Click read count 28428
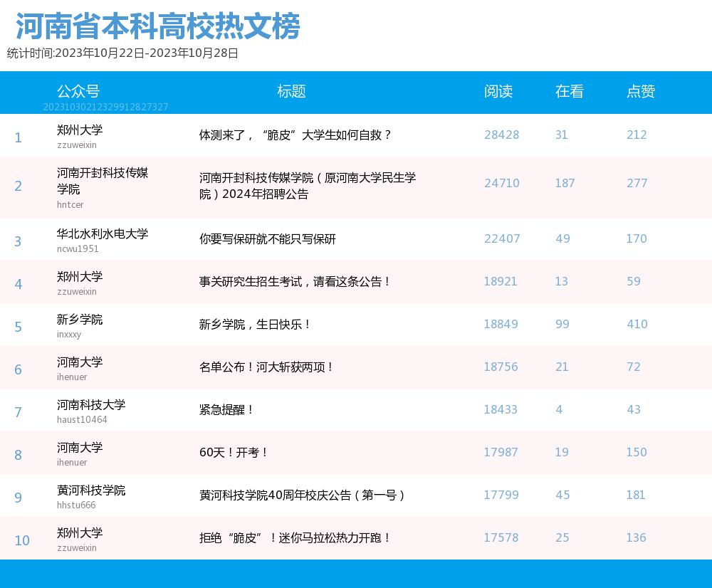712x588 pixels. [502, 135]
